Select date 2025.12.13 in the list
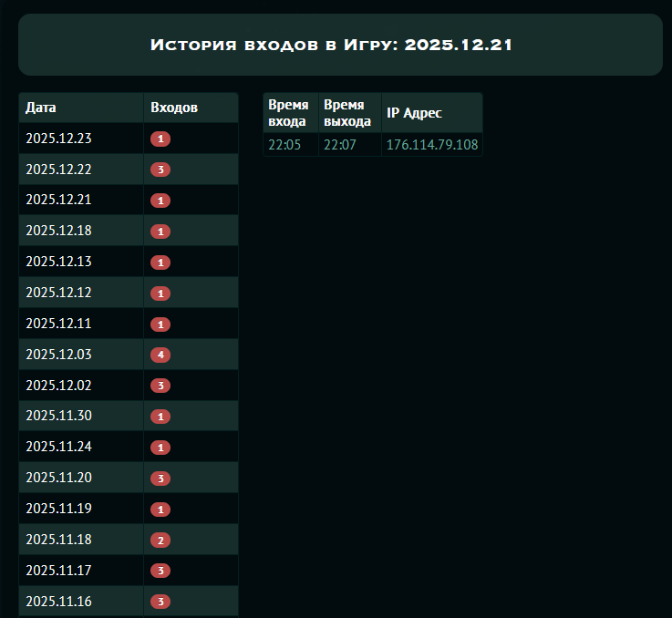This screenshot has height=618, width=672. (x=58, y=263)
